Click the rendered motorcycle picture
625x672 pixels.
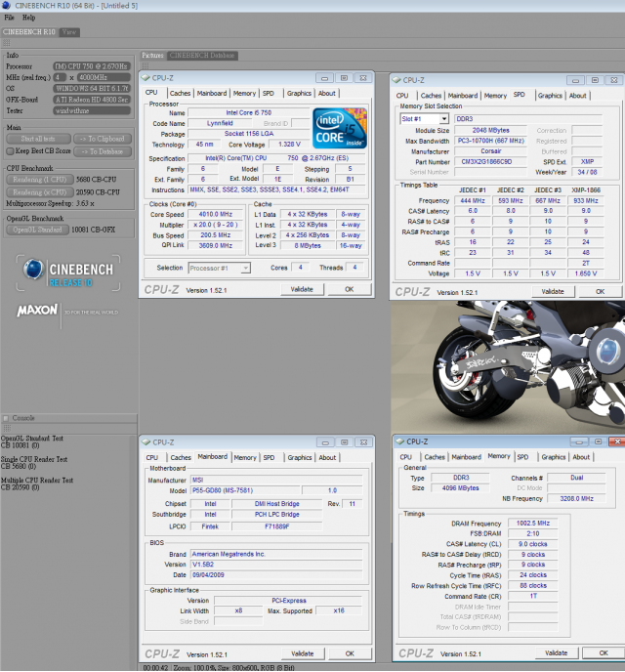[508, 367]
